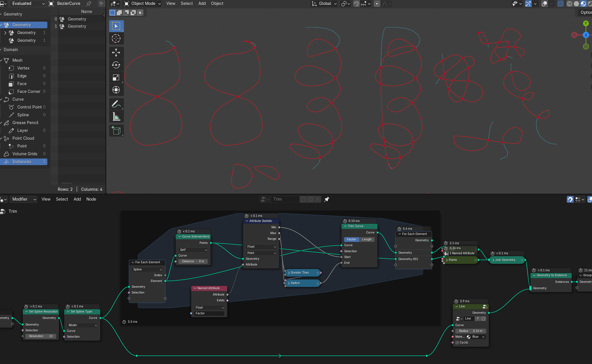Select the 3D Cursor tool
Image resolution: width=592 pixels, height=364 pixels.
116,38
